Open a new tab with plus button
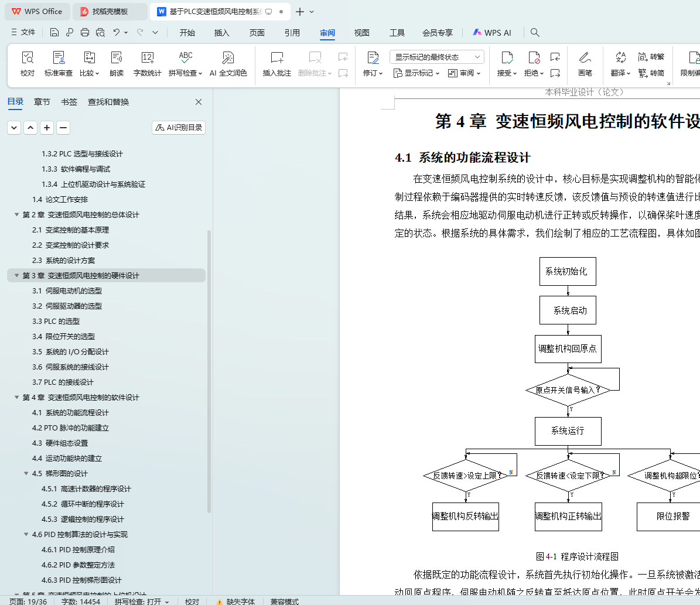This screenshot has height=605, width=700. [300, 12]
